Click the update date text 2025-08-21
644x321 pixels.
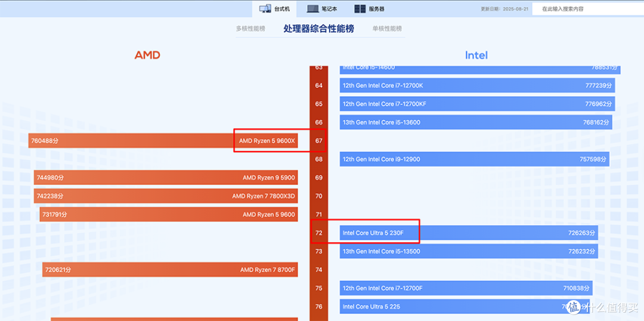515,9
